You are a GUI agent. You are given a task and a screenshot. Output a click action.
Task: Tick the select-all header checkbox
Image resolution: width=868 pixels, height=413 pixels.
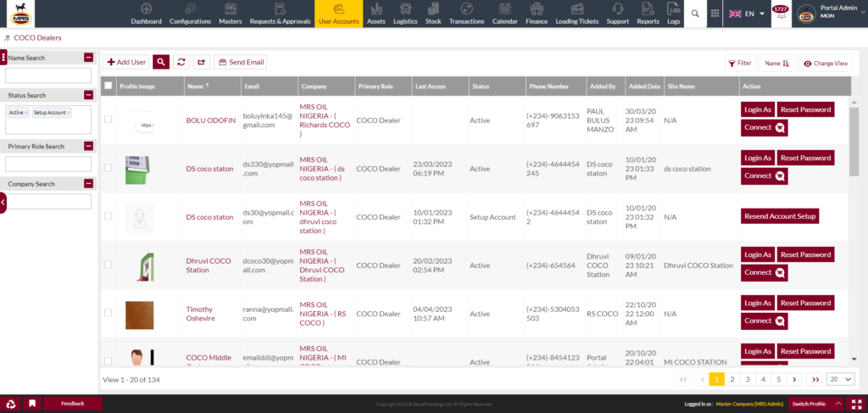pos(108,86)
